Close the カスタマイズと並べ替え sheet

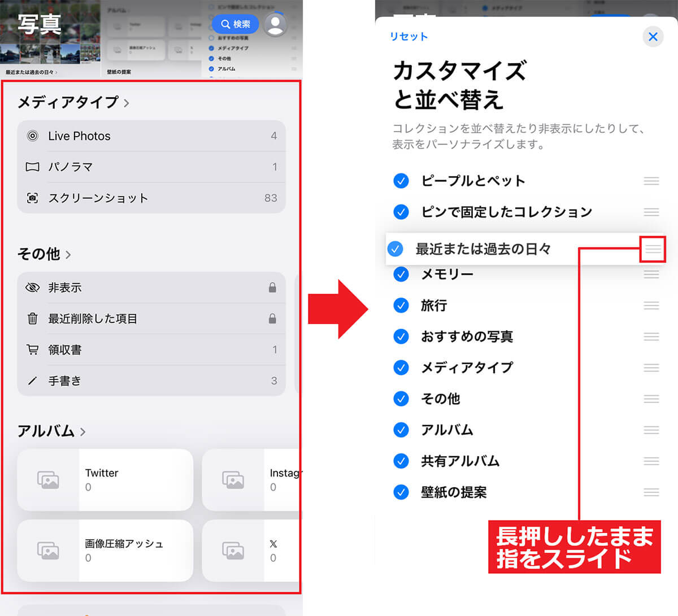pos(653,37)
